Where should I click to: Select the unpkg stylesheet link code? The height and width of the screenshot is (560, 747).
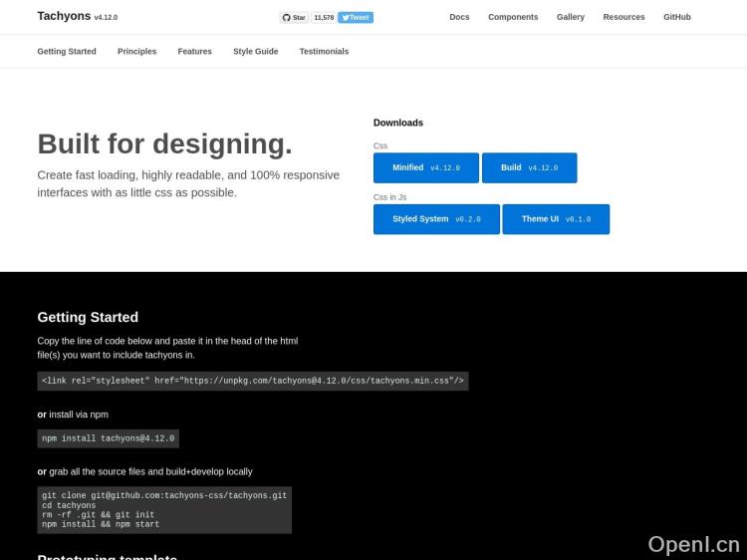tap(253, 381)
